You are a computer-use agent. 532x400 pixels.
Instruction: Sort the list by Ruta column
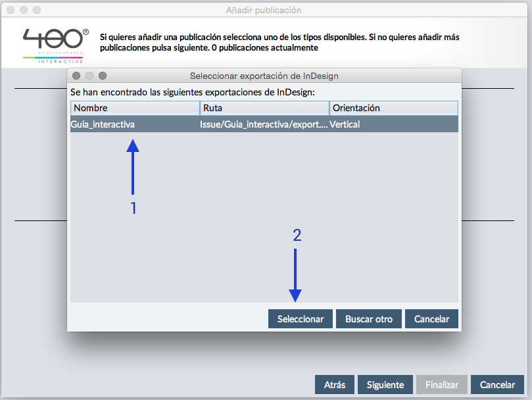click(264, 108)
